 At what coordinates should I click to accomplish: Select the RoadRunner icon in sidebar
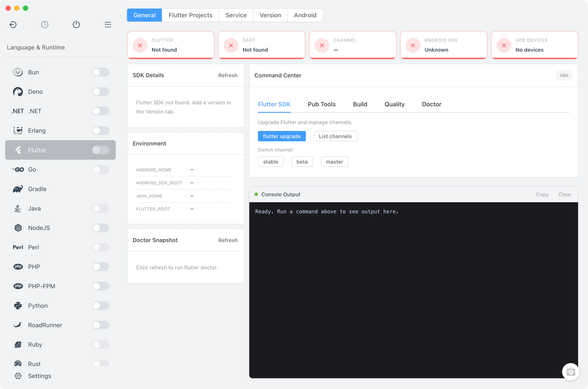pyautogui.click(x=18, y=325)
